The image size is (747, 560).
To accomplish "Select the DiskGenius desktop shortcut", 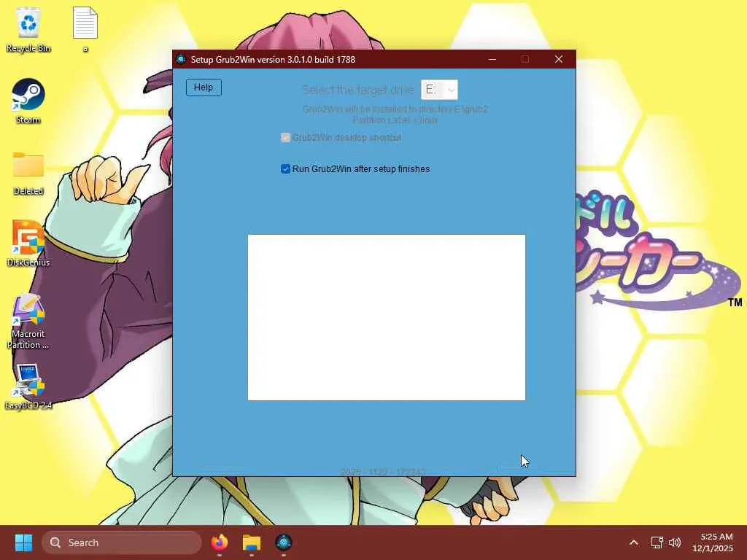I will click(x=28, y=244).
